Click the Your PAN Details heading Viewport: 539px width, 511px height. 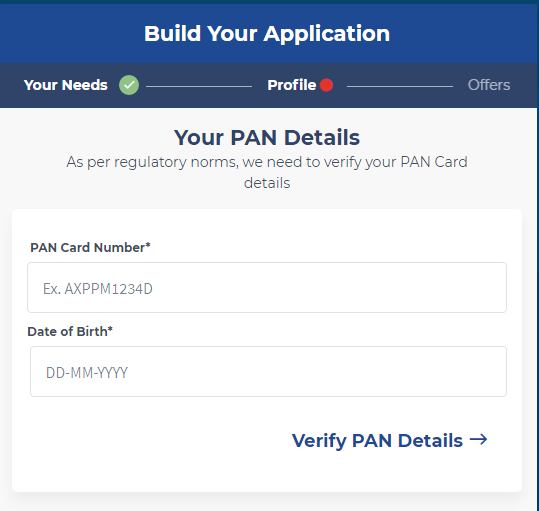[x=267, y=137]
